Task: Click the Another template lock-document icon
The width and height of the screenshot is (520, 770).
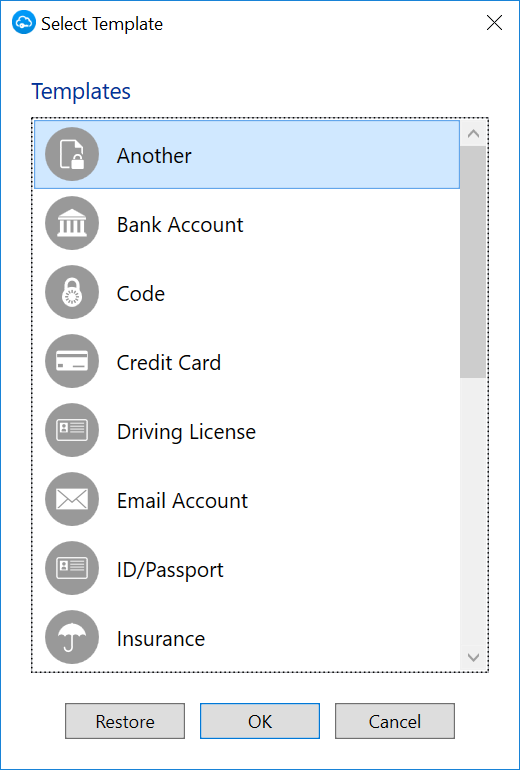Action: [72, 154]
